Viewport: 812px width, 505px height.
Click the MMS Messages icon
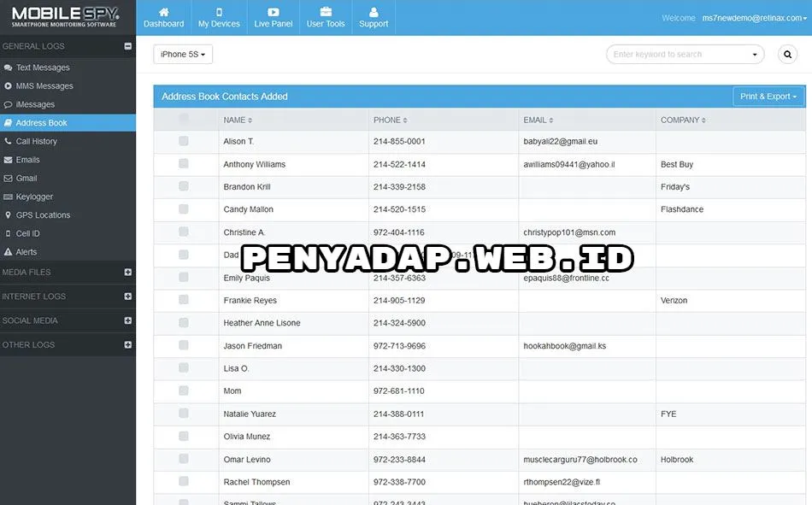pyautogui.click(x=8, y=86)
